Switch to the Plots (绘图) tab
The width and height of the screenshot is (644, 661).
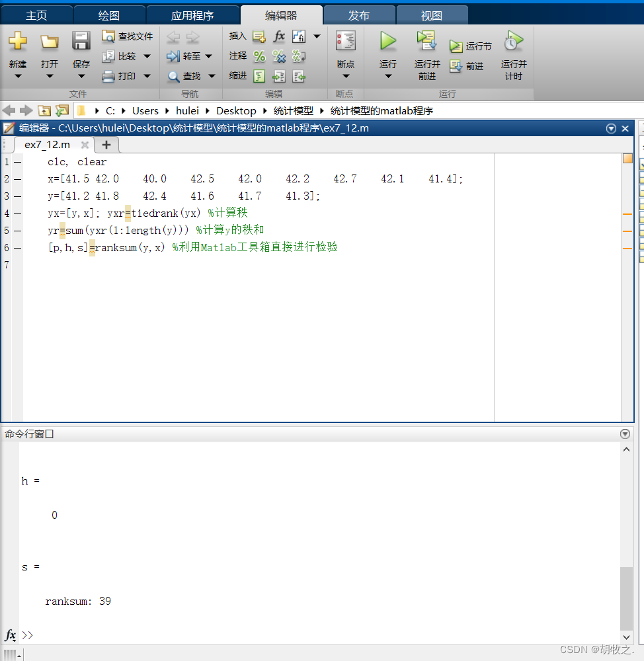(x=109, y=16)
